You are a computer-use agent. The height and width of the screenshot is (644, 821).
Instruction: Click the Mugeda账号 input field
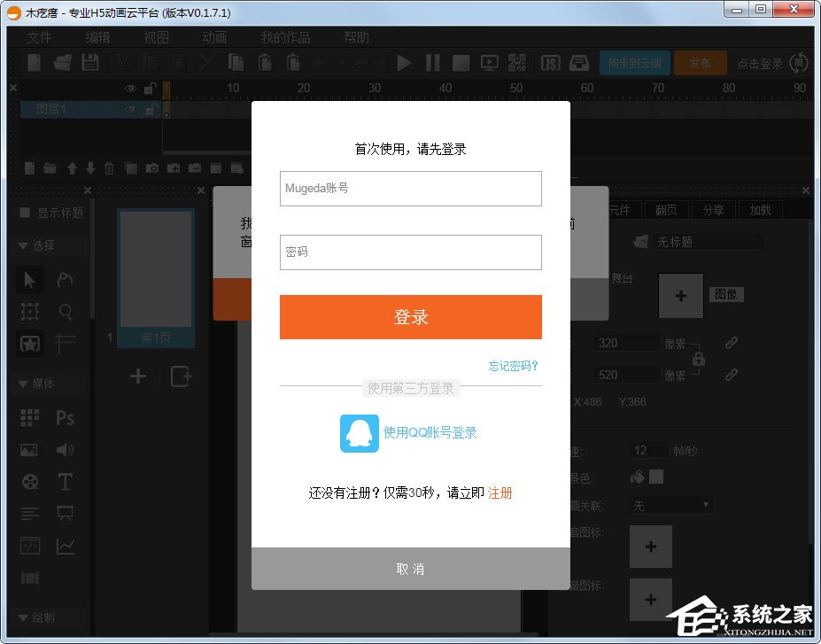pos(410,189)
